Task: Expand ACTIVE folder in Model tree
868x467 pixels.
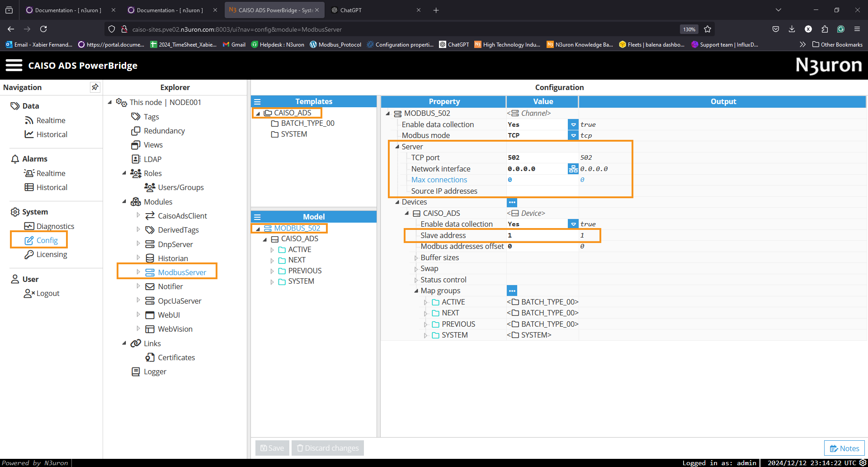Action: tap(272, 250)
